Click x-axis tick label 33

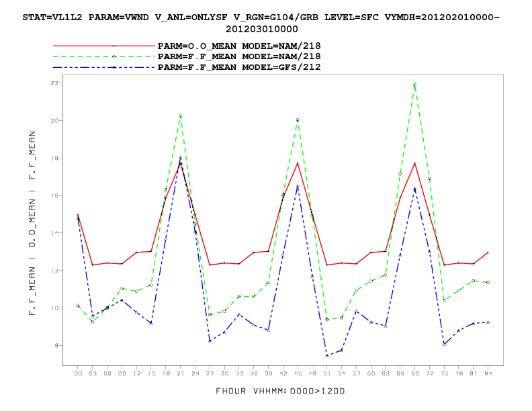[239, 373]
